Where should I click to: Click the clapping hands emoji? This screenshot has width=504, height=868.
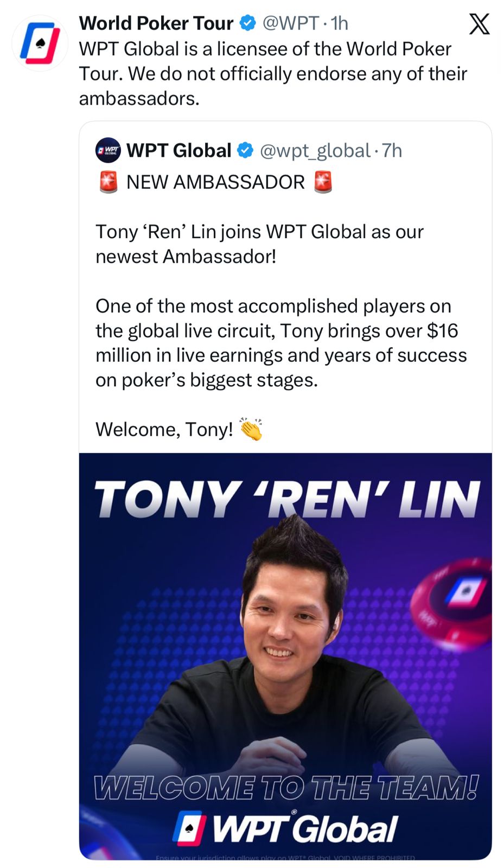point(251,429)
